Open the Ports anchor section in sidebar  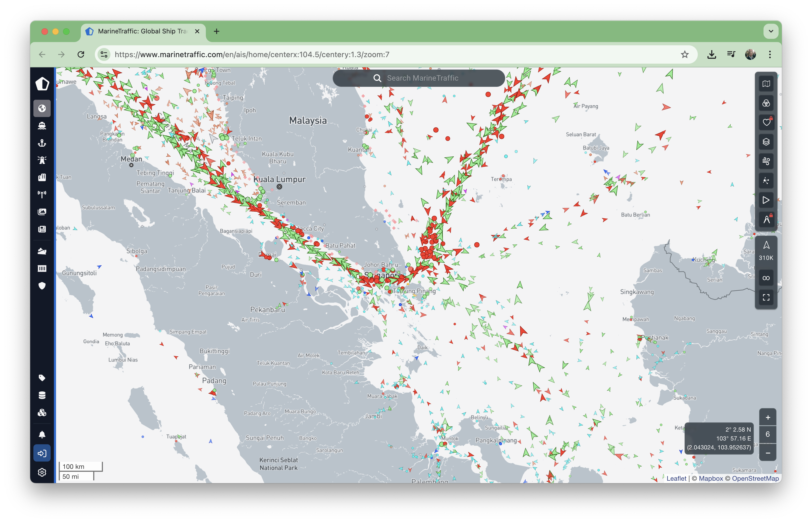pyautogui.click(x=42, y=143)
